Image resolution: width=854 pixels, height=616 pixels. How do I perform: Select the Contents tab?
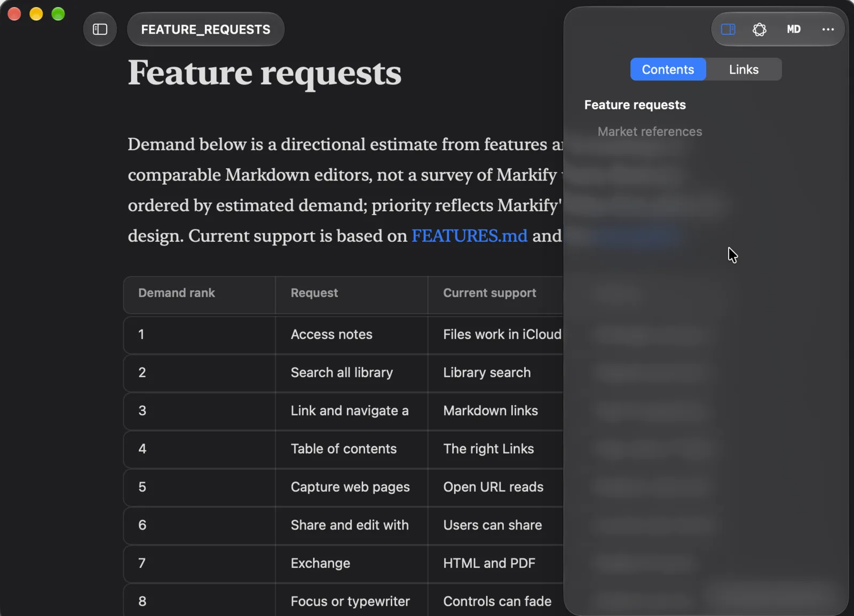tap(668, 69)
